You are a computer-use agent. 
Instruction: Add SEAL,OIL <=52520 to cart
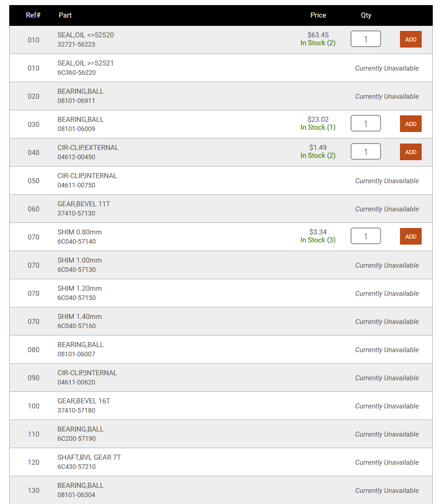click(411, 40)
